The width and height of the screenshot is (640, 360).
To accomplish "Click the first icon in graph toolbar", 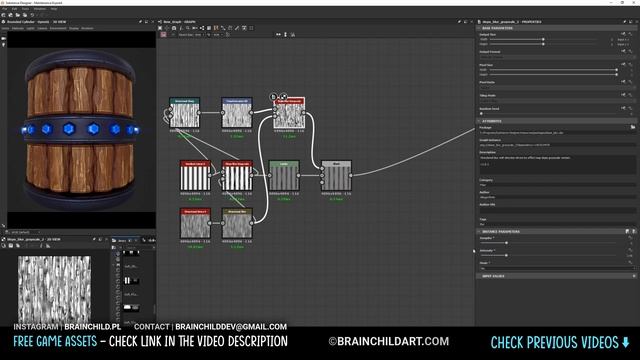I will [160, 28].
